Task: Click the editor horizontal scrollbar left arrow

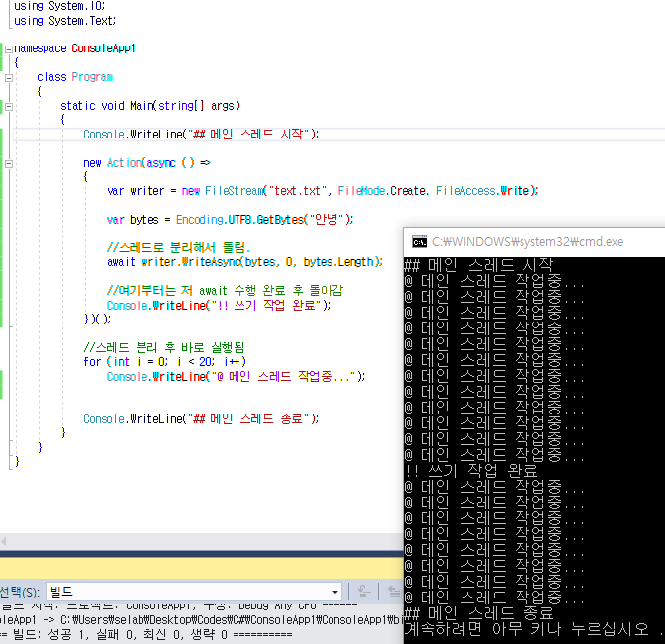Action: [5, 541]
